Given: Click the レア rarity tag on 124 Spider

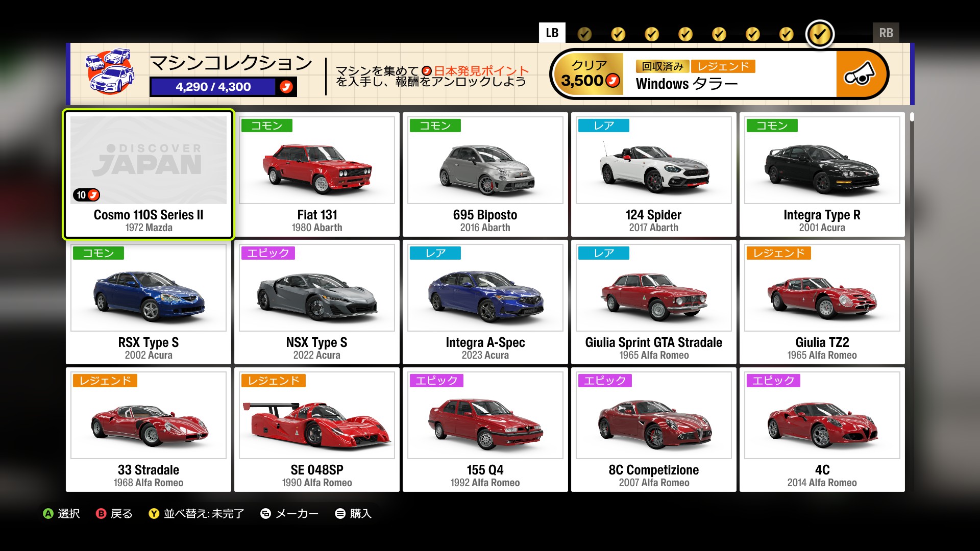Looking at the screenshot, I should point(604,126).
